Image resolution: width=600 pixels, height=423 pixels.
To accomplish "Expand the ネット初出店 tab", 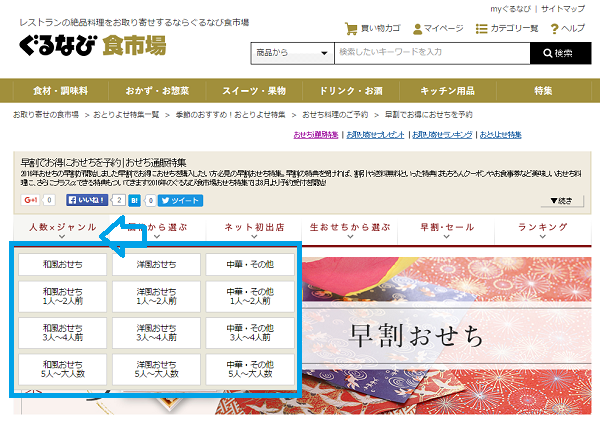I will [x=254, y=229].
